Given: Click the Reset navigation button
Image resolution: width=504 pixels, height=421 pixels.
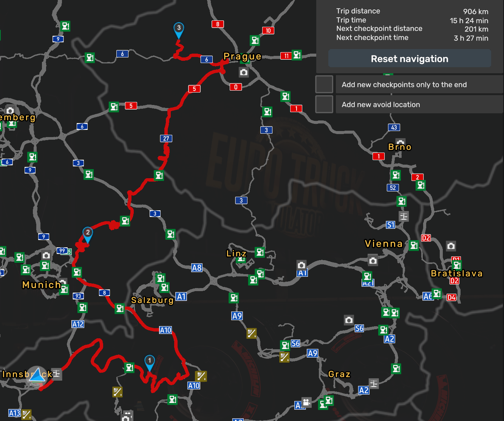Looking at the screenshot, I should 410,59.
